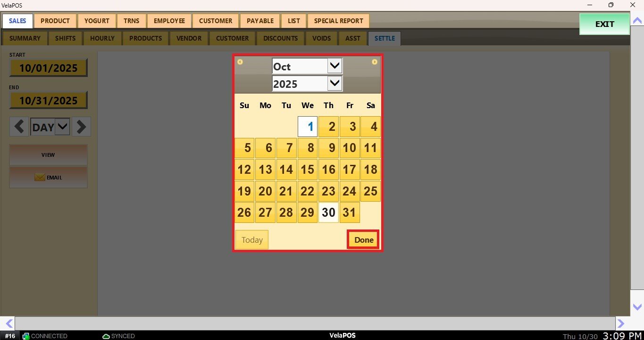Viewport: 644px width, 340px height.
Task: Open the DISCOUNTS report tab
Action: [x=280, y=38]
